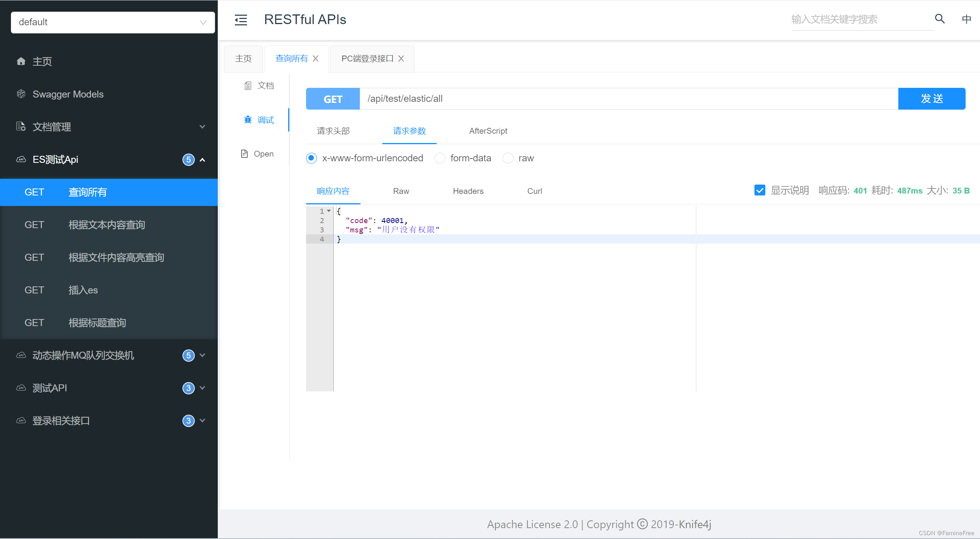
Task: Open the 根据标题查询 GET endpoint
Action: 97,323
